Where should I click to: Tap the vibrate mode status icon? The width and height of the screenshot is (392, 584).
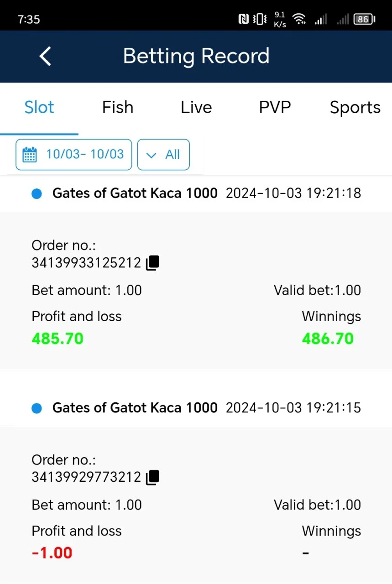[x=260, y=19]
